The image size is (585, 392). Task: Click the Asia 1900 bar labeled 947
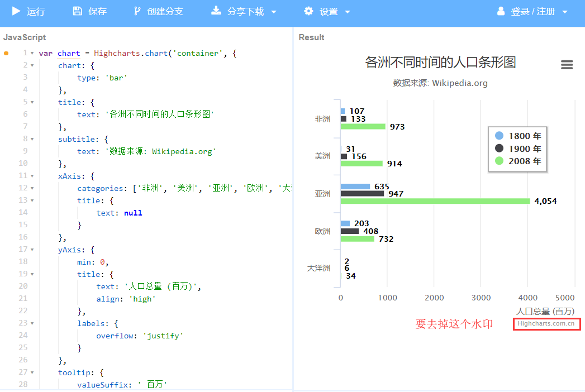(362, 194)
